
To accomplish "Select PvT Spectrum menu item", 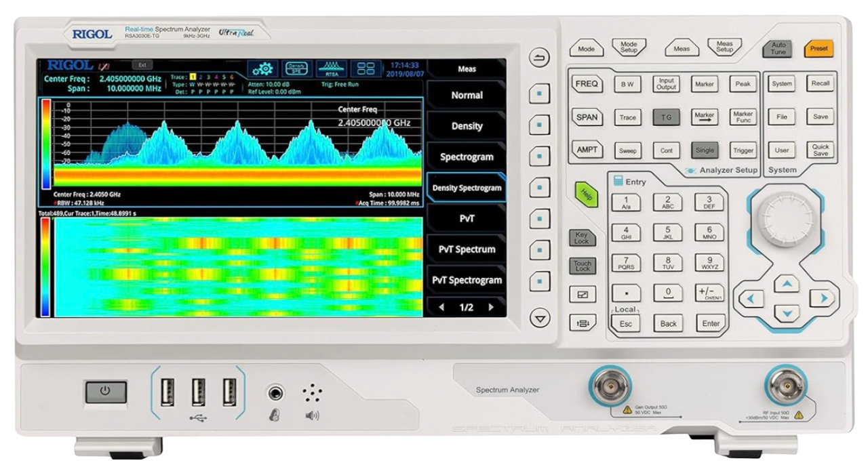I will 467,249.
